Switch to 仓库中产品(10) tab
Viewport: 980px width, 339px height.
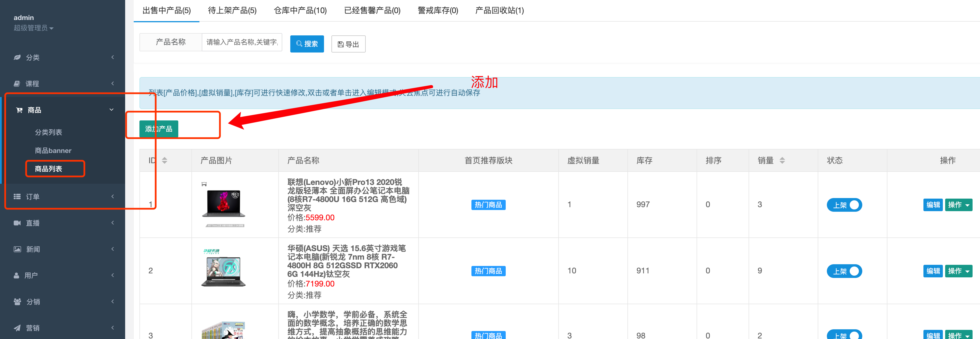tap(300, 11)
